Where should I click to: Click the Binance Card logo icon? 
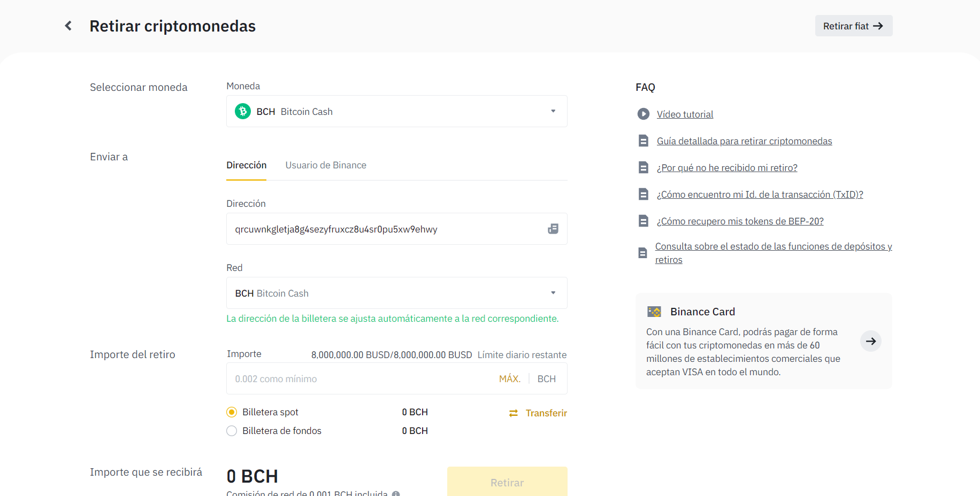click(x=654, y=312)
